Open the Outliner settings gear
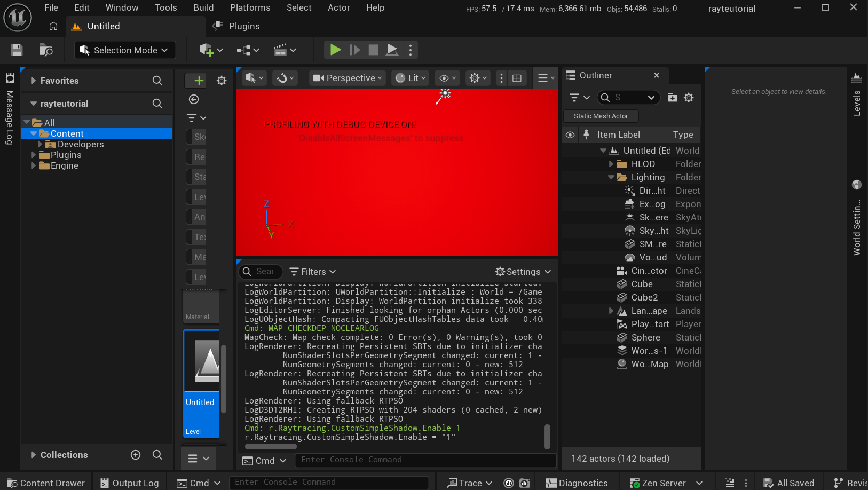The height and width of the screenshot is (490, 868). coord(689,98)
